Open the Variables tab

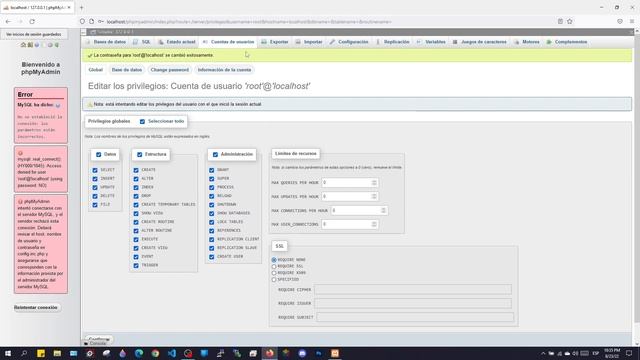click(431, 42)
